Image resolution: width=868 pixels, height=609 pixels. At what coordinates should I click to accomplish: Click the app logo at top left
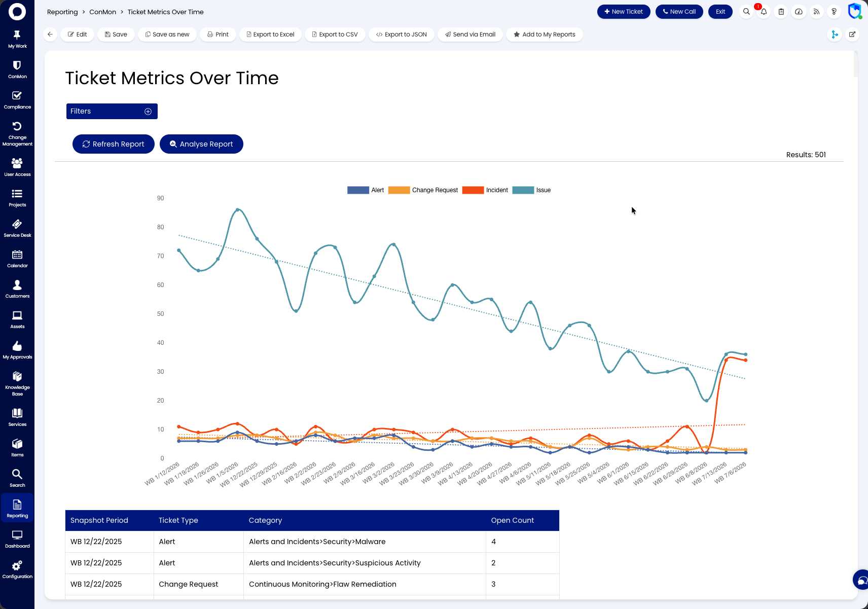(x=17, y=11)
